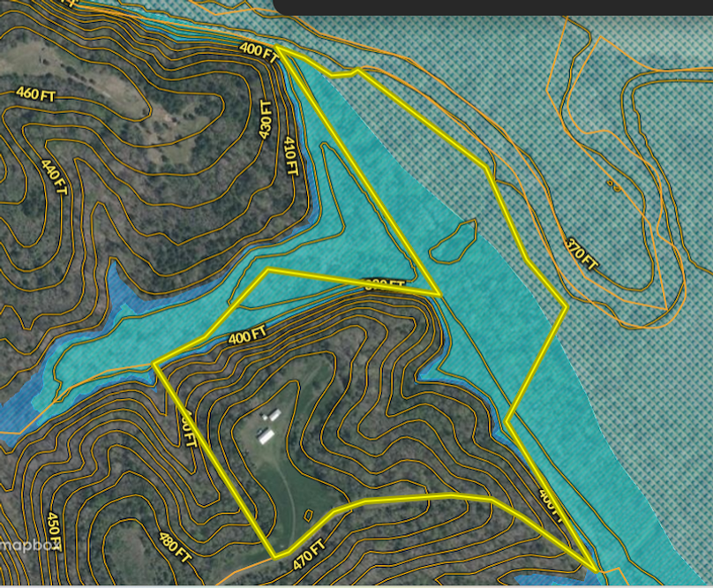Select the 440 FT contour label
Viewport: 713px width, 588px height.
click(53, 175)
